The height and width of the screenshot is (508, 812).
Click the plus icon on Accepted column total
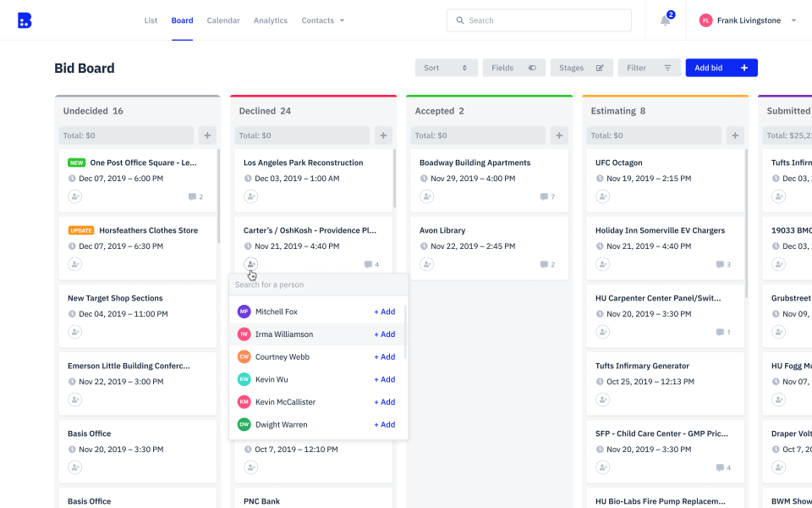click(x=558, y=135)
